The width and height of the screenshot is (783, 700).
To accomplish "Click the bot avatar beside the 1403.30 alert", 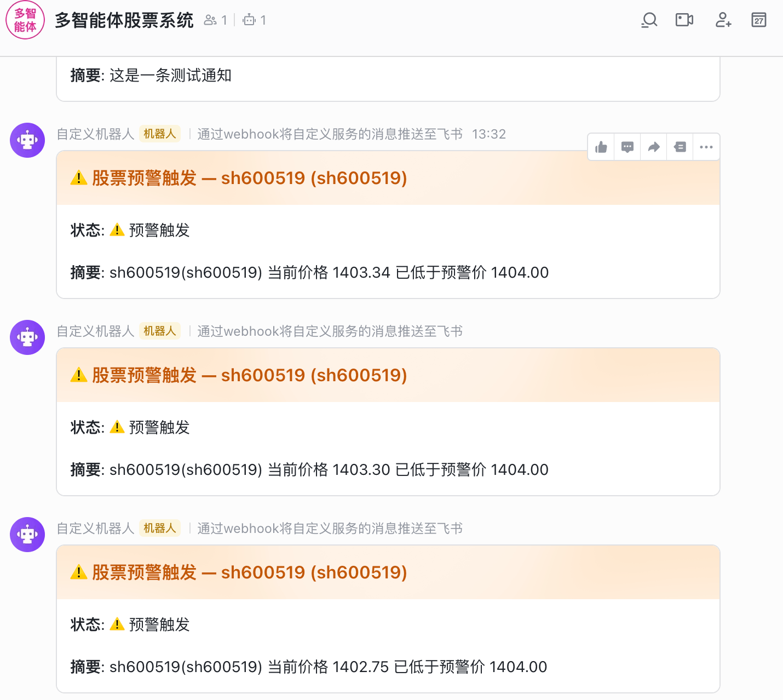I will pos(27,337).
